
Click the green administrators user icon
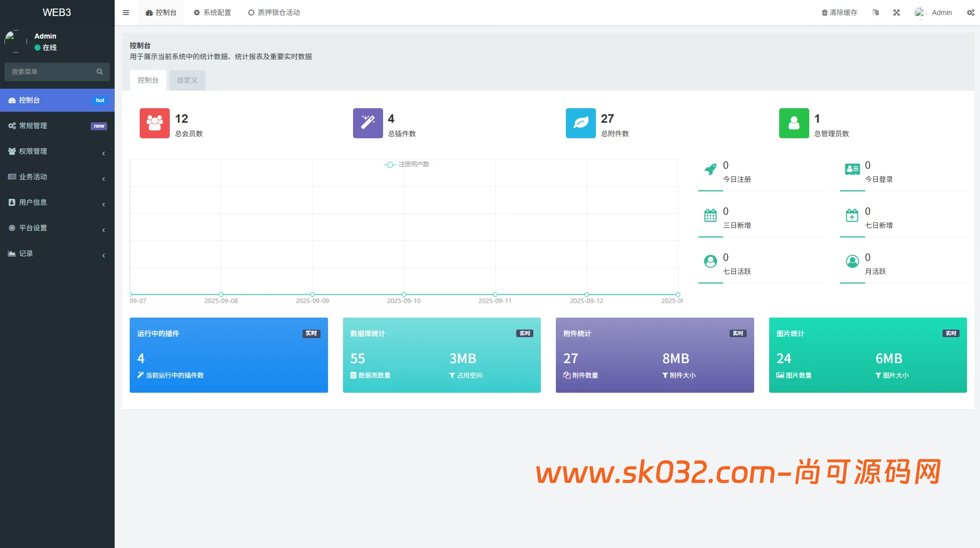coord(794,123)
